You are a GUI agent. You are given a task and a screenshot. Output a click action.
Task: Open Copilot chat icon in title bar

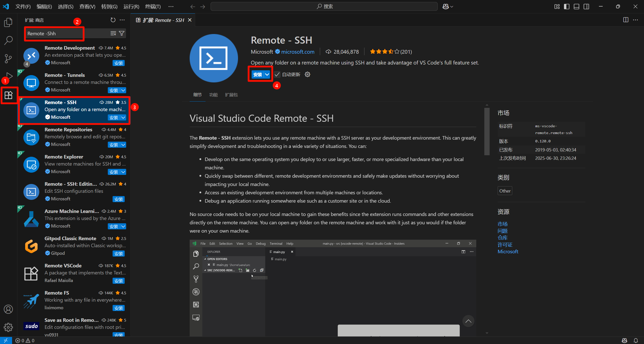coord(446,7)
